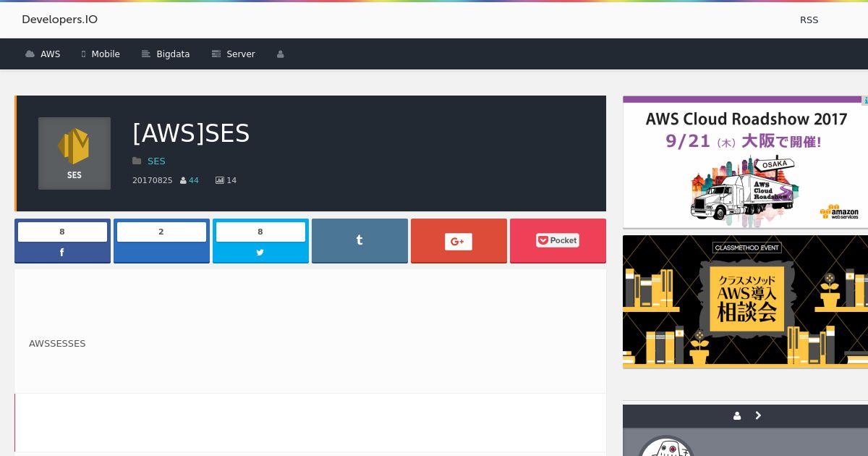Screen dimensions: 868x456
Task: Share the article on Tumblr
Action: click(359, 241)
